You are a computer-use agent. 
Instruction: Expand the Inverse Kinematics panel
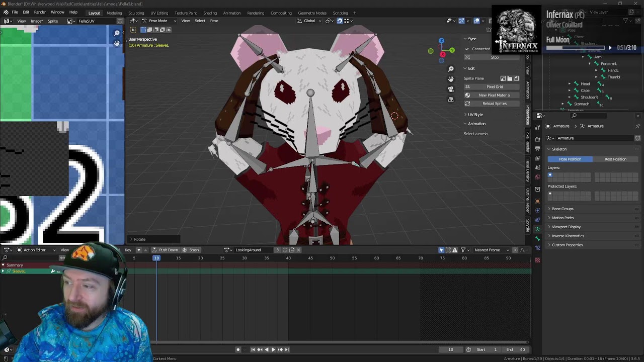click(568, 236)
